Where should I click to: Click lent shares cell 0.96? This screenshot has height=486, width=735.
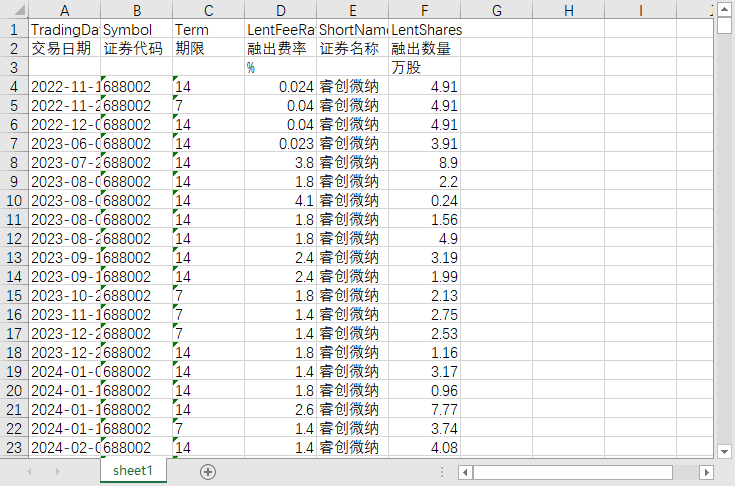425,390
